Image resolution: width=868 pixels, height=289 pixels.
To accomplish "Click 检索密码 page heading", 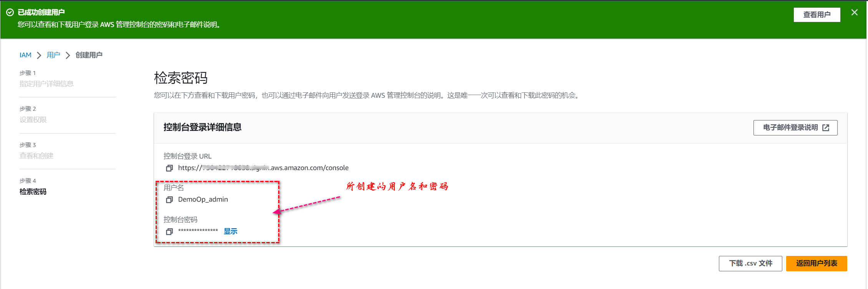I will 181,78.
